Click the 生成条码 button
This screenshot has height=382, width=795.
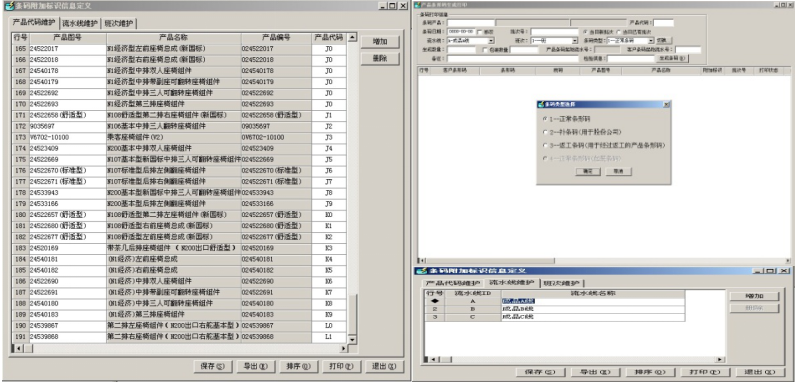pyautogui.click(x=672, y=59)
